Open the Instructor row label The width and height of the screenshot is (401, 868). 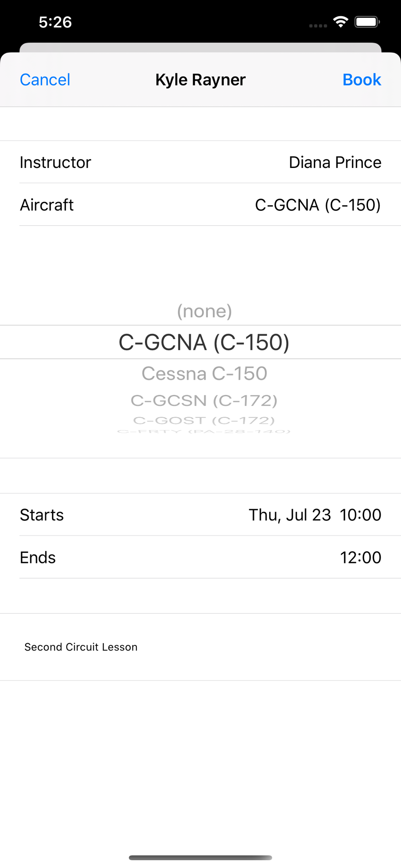pos(56,162)
